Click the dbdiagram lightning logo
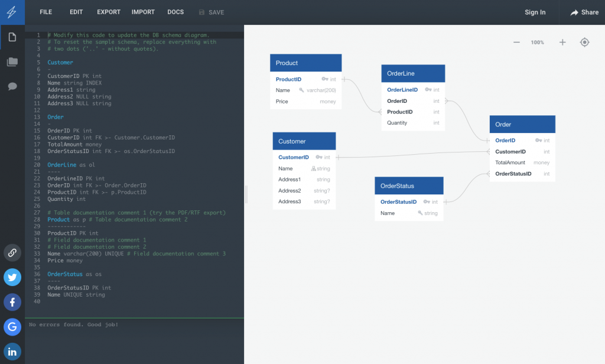The height and width of the screenshot is (364, 605). click(12, 12)
